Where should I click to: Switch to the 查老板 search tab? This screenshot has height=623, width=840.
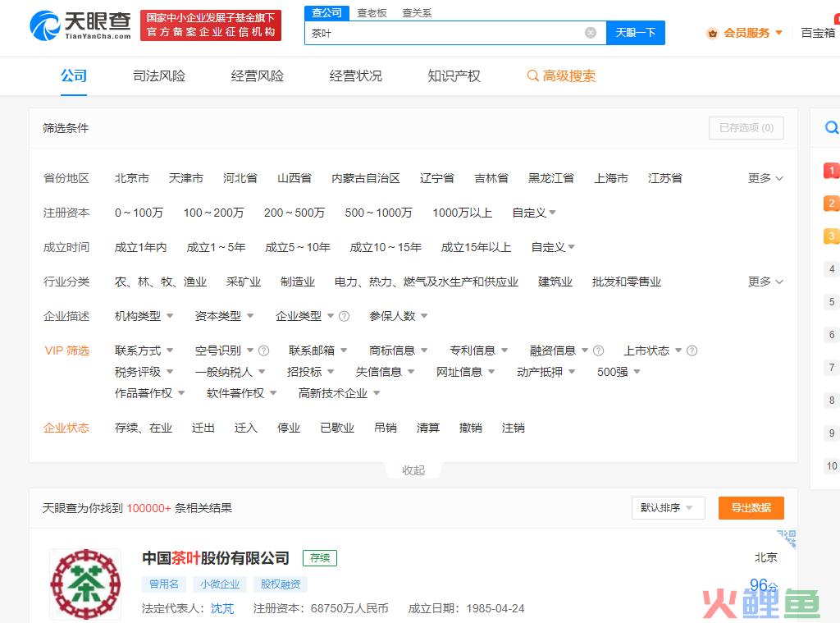click(x=372, y=13)
